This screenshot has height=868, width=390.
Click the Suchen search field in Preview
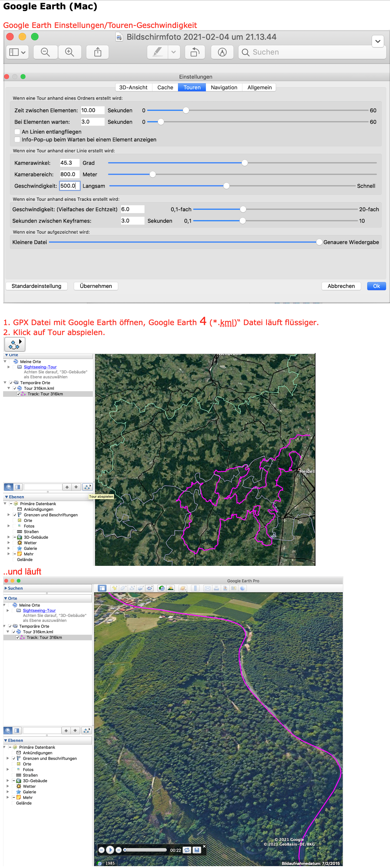tap(312, 52)
